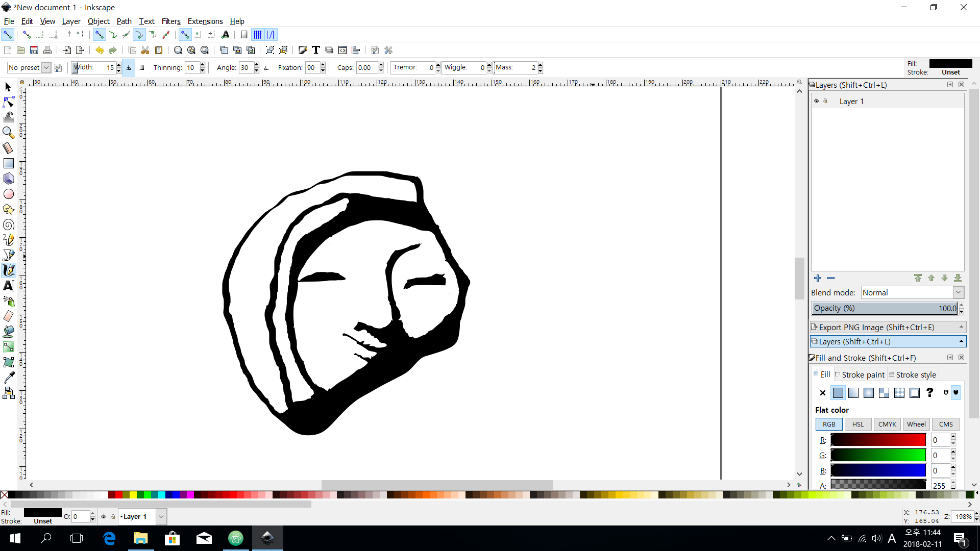This screenshot has width=980, height=551.
Task: Select the Text tool in toolbox
Action: click(x=8, y=286)
